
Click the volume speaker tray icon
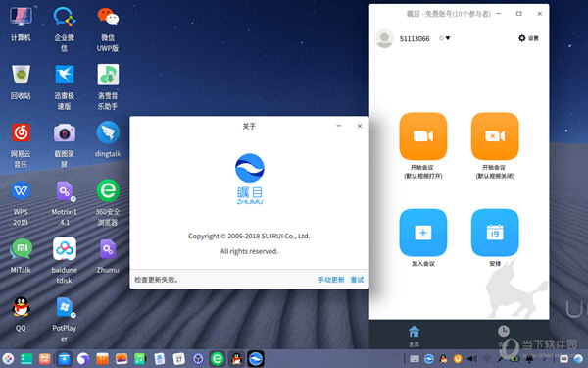[472, 359]
